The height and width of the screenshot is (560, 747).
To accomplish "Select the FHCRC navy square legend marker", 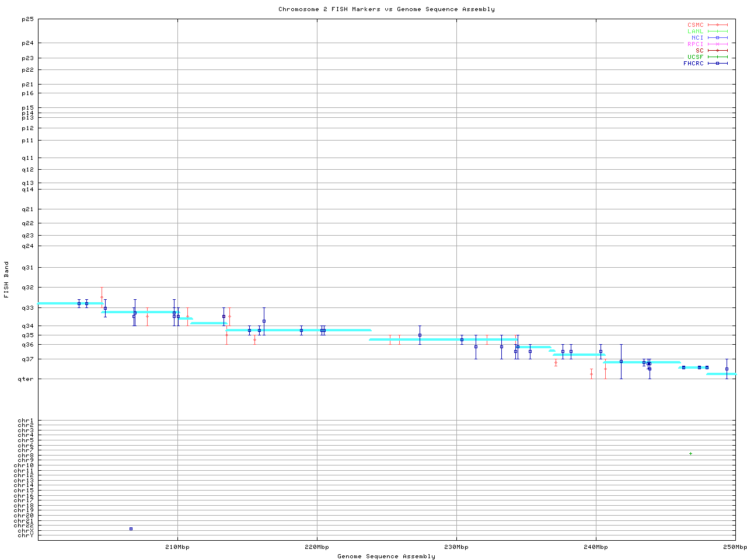I will click(x=717, y=64).
